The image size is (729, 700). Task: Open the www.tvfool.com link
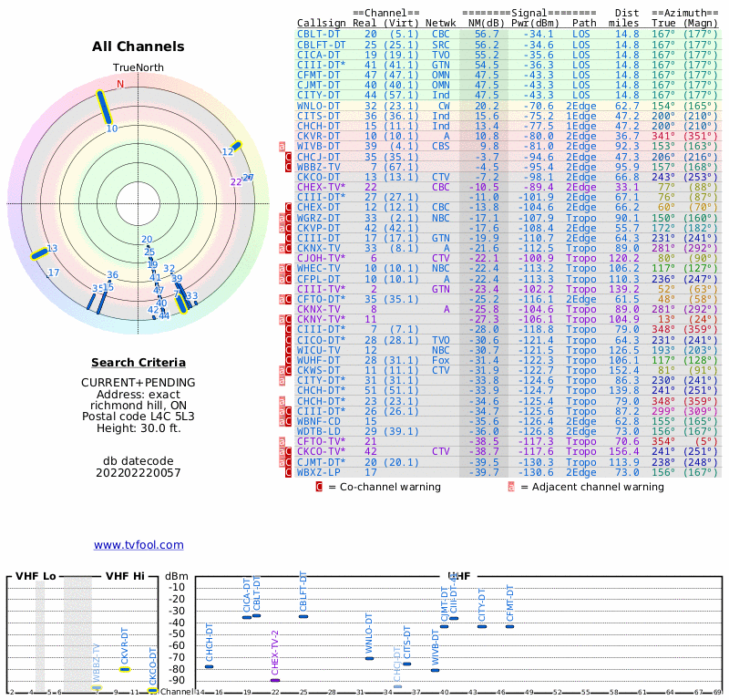pos(139,545)
